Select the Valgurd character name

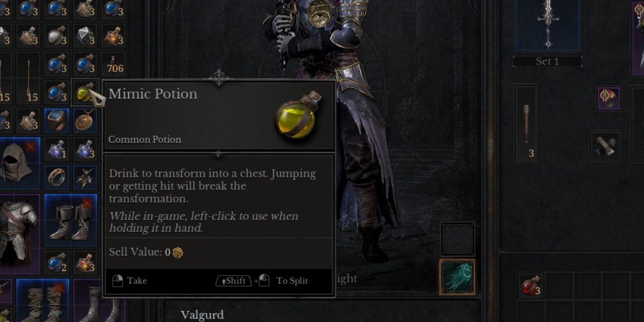point(202,315)
